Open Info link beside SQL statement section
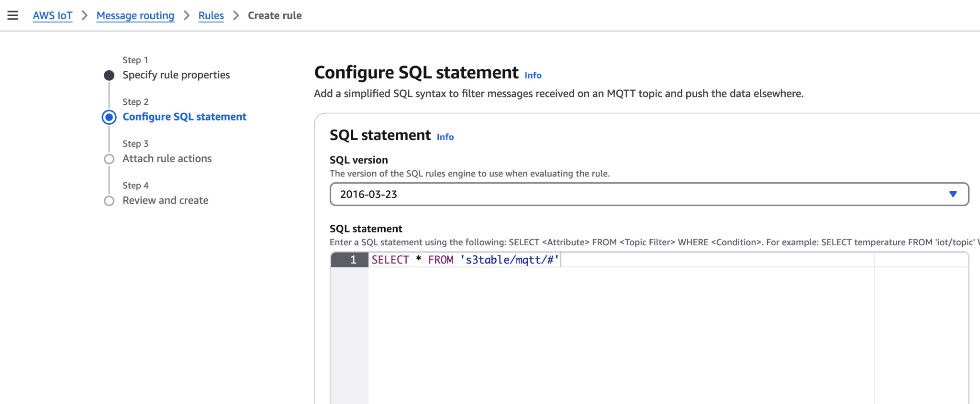980x404 pixels. coord(445,137)
